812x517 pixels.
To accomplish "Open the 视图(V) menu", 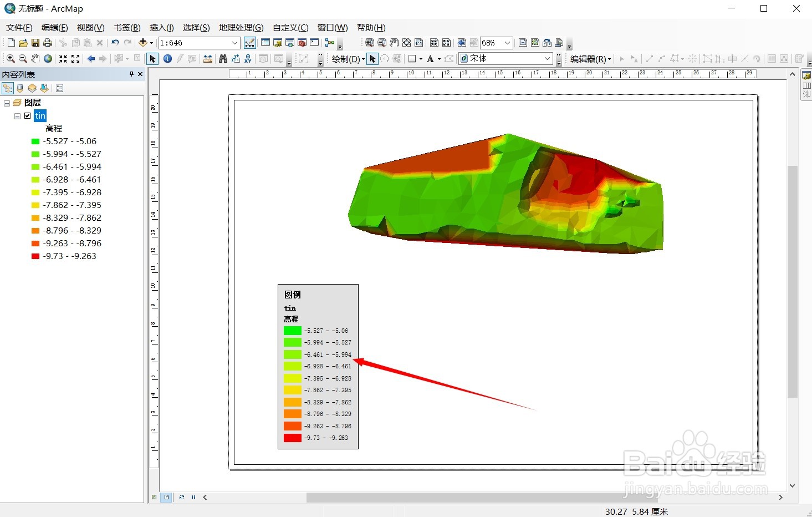I will [x=90, y=27].
